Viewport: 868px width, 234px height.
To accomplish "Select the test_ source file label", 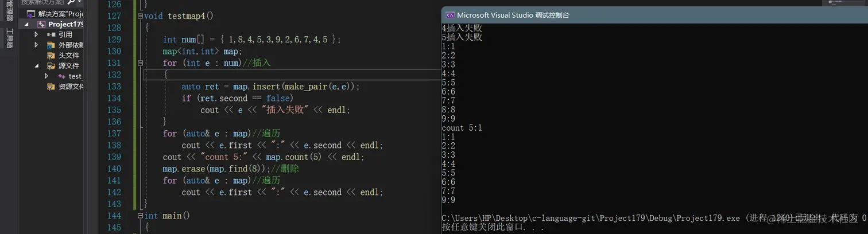I will click(x=76, y=76).
